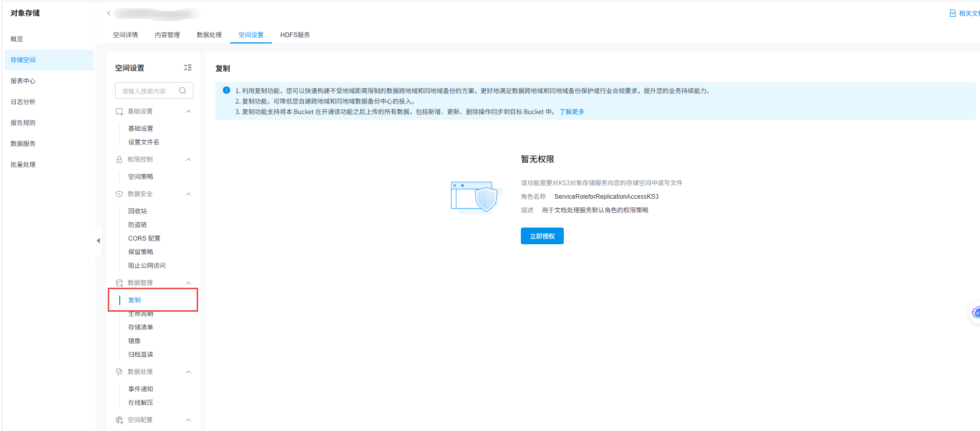Click the back arrow beside the bucket name
Screen dimensions: 980x431
[109, 13]
